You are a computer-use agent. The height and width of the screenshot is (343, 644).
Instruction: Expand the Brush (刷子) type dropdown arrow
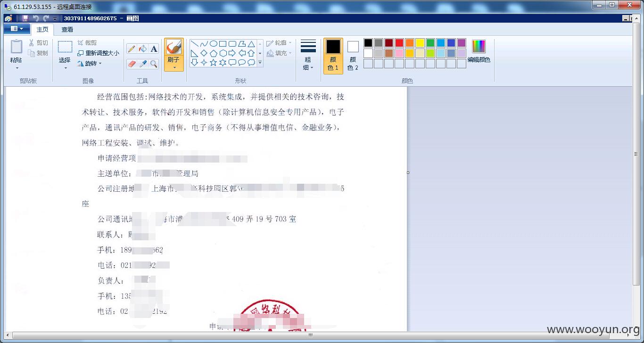[174, 68]
